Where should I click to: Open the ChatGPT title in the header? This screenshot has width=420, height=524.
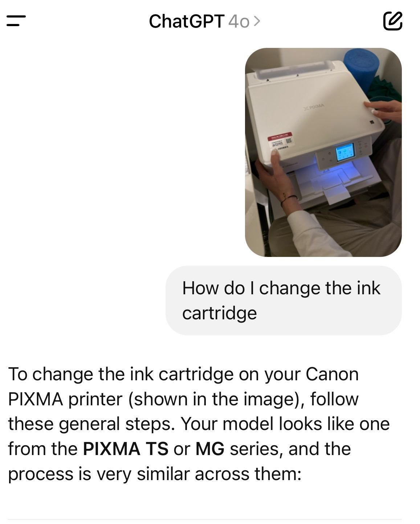tap(187, 21)
